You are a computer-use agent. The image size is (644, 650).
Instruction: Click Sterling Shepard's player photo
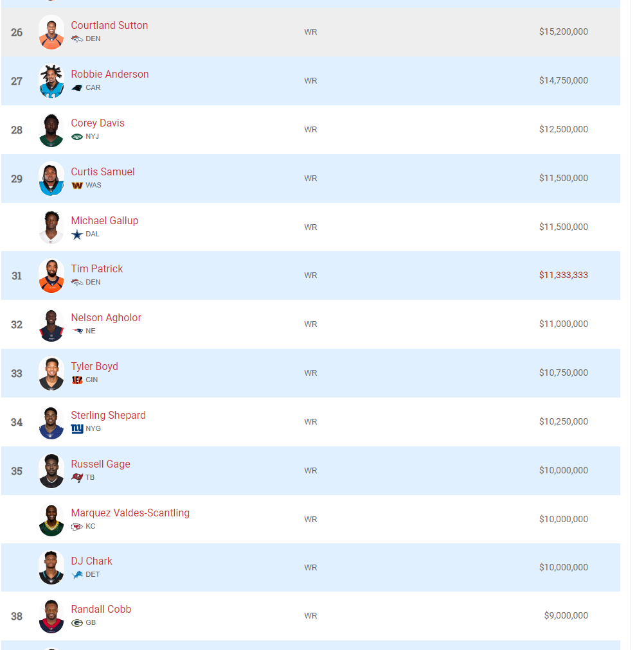click(x=51, y=422)
